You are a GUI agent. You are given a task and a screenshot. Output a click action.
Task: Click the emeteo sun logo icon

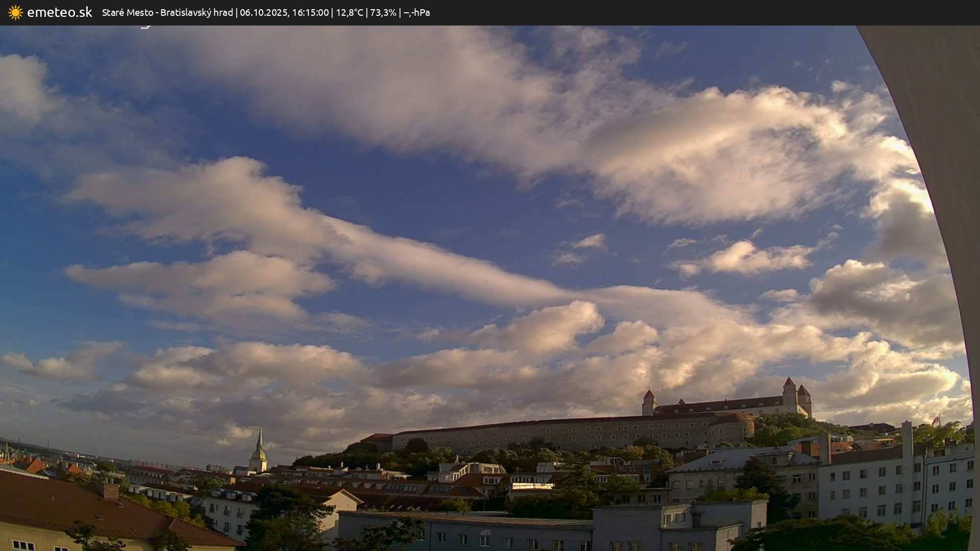(x=15, y=12)
